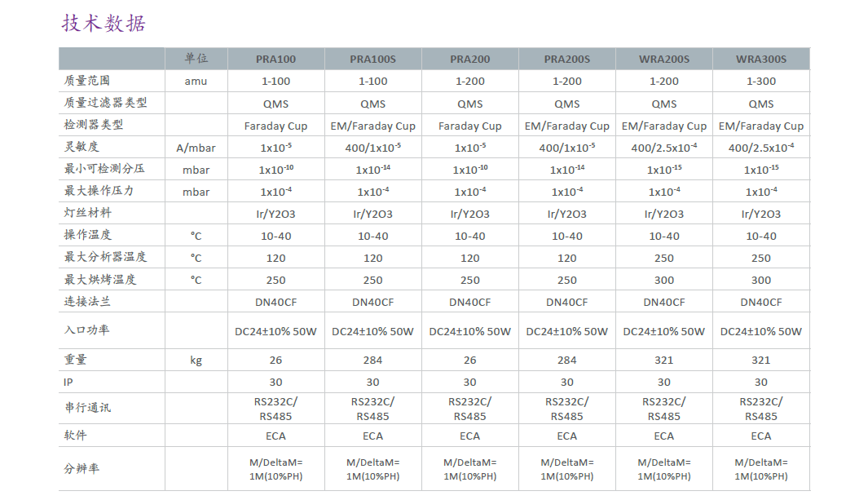868x500 pixels.
Task: Click the 1-300 mass range cell
Action: click(x=760, y=82)
